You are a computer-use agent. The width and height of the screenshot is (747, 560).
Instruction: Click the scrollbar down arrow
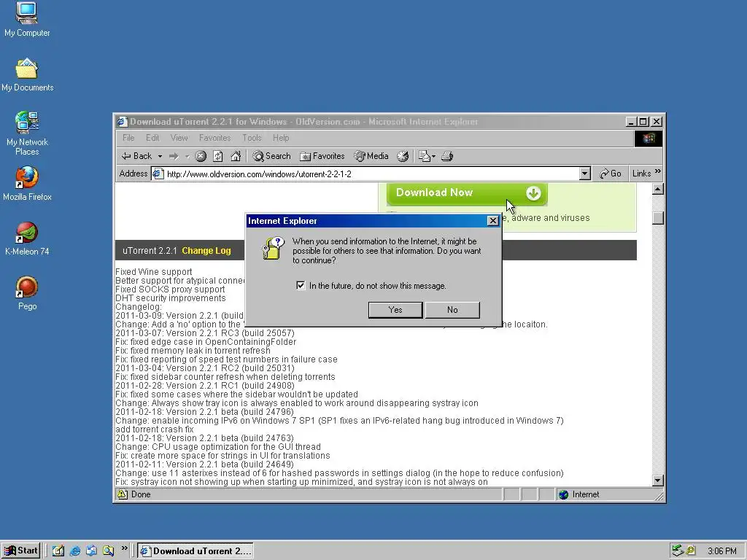coord(658,480)
